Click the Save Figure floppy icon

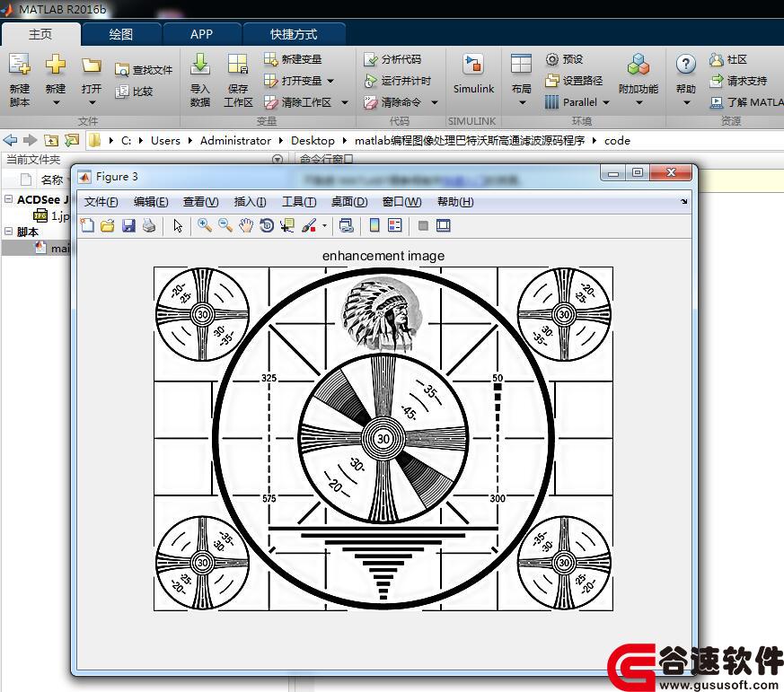pos(128,226)
